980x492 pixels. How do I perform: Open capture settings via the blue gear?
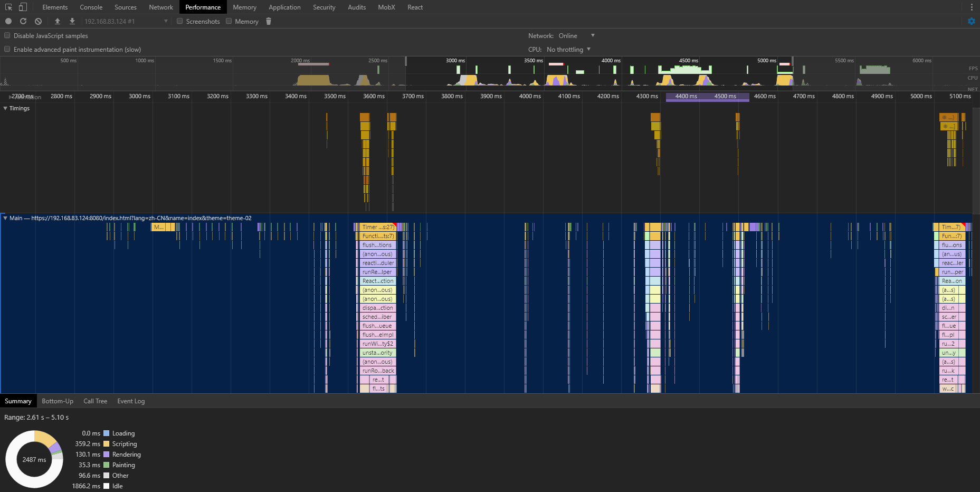(x=972, y=21)
